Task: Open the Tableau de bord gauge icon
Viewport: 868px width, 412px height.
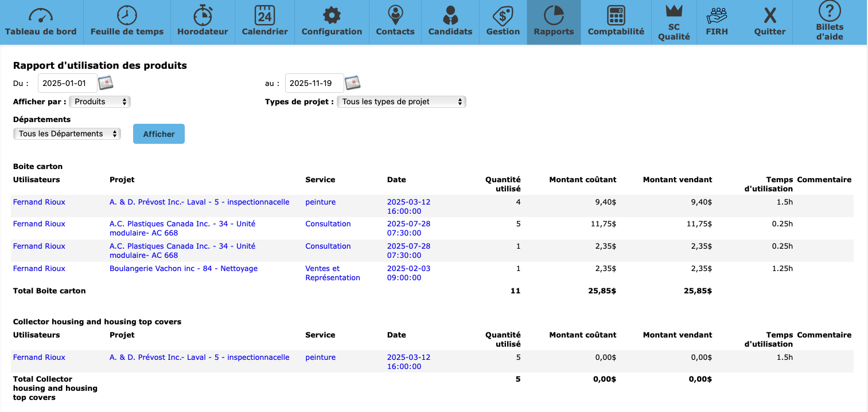Action: [x=41, y=15]
